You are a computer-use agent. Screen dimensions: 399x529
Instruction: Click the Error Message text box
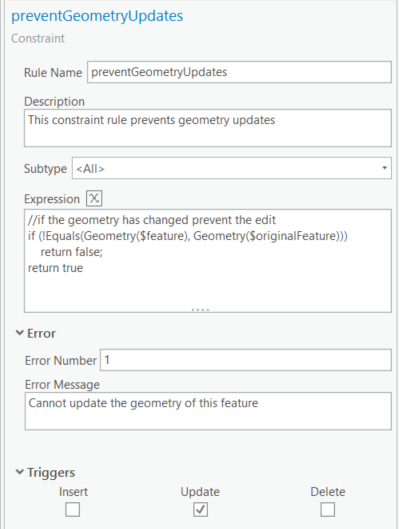point(208,411)
